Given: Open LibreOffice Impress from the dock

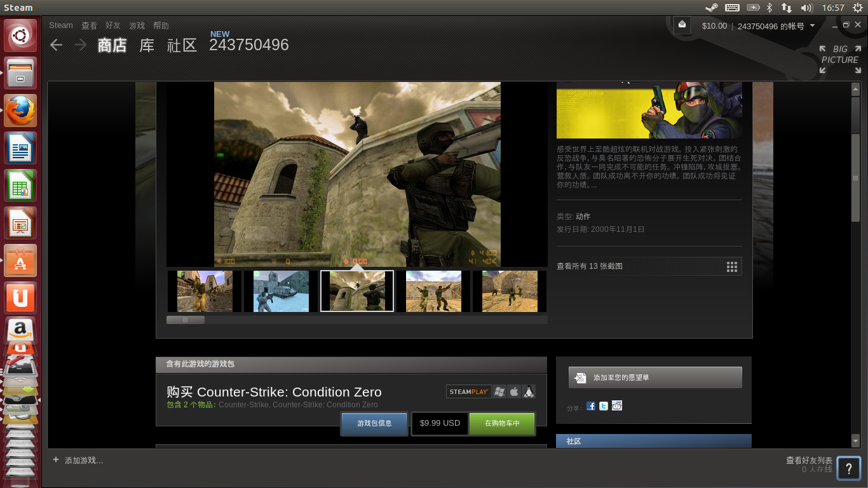Looking at the screenshot, I should (x=20, y=223).
